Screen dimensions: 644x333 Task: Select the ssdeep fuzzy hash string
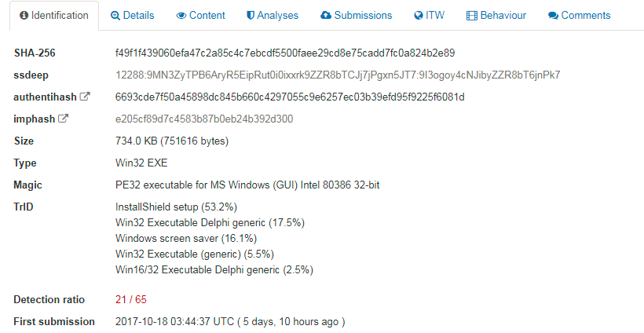(x=338, y=75)
